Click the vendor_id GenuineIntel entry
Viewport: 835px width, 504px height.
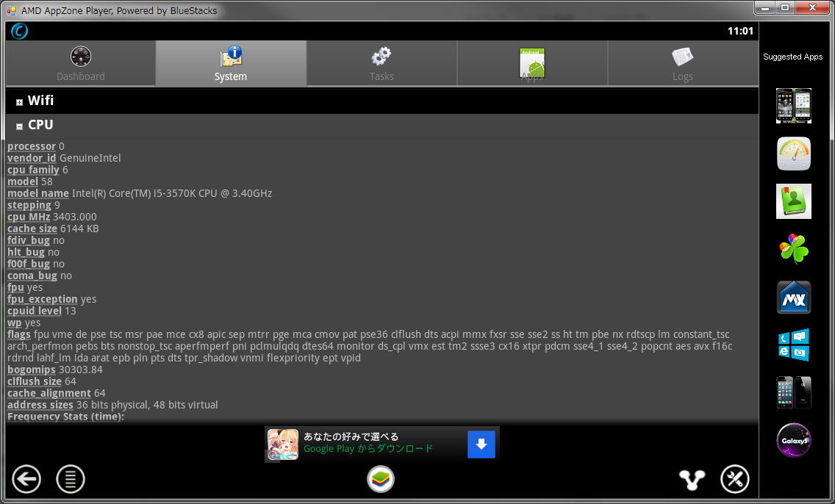tap(64, 158)
